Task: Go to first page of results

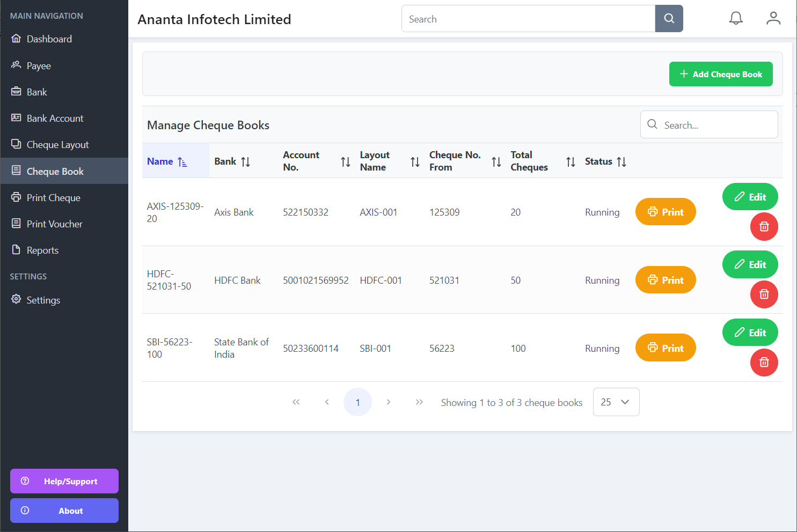Action: (x=296, y=402)
